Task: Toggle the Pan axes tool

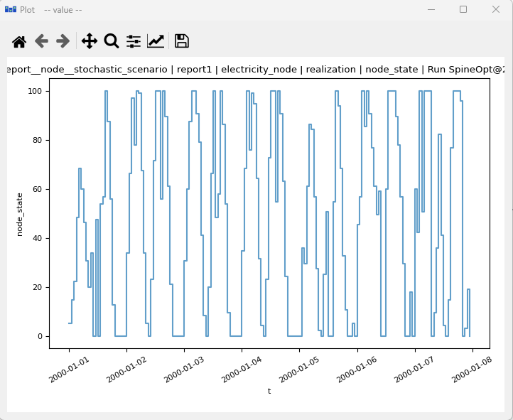Action: (90, 41)
